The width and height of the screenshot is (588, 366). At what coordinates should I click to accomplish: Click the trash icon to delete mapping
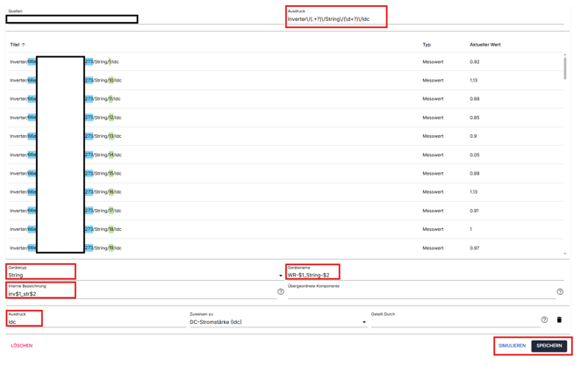pyautogui.click(x=559, y=320)
